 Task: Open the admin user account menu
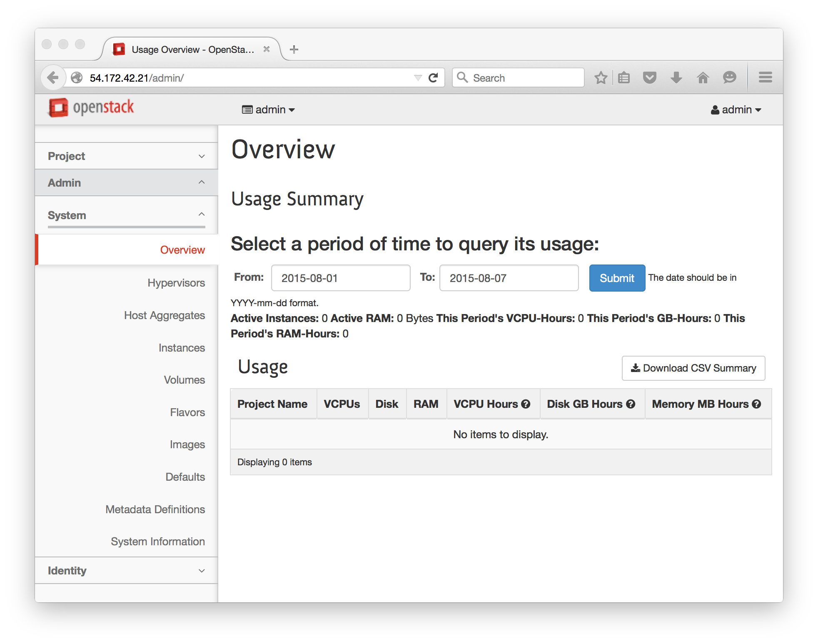click(736, 110)
